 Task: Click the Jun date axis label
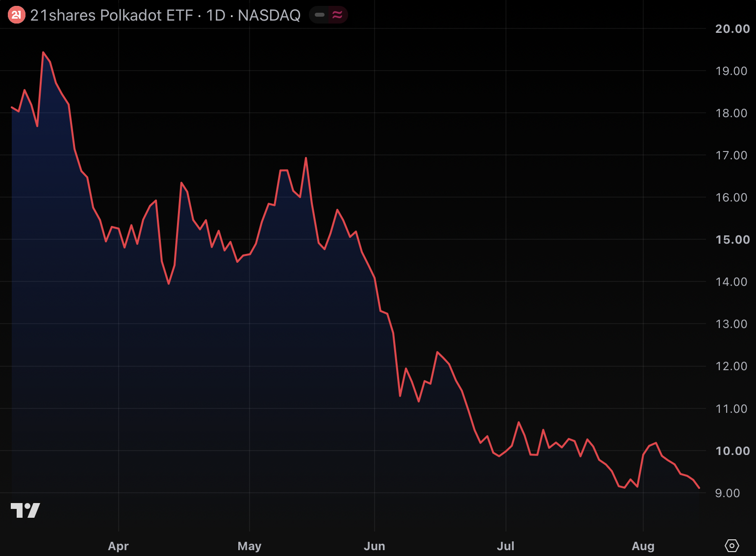pos(375,546)
